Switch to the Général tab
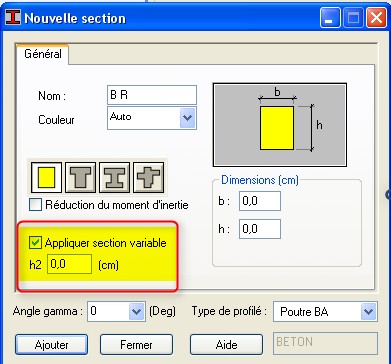The width and height of the screenshot is (391, 364). tap(43, 54)
